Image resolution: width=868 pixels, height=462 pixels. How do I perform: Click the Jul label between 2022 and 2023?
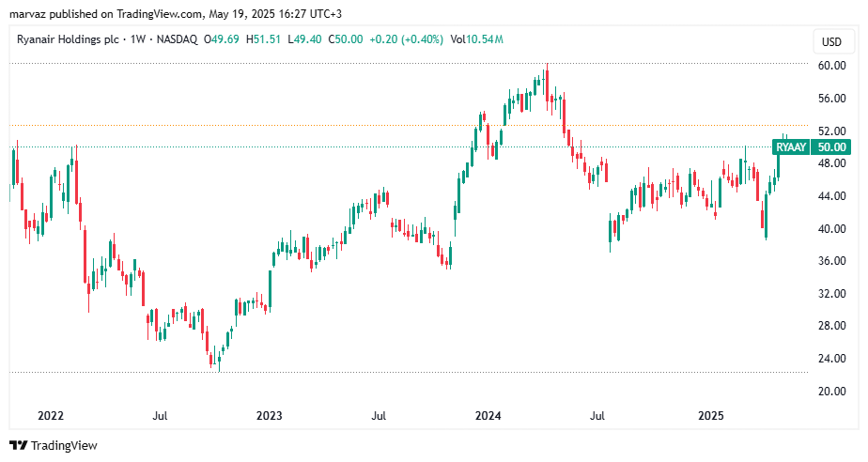[160, 416]
